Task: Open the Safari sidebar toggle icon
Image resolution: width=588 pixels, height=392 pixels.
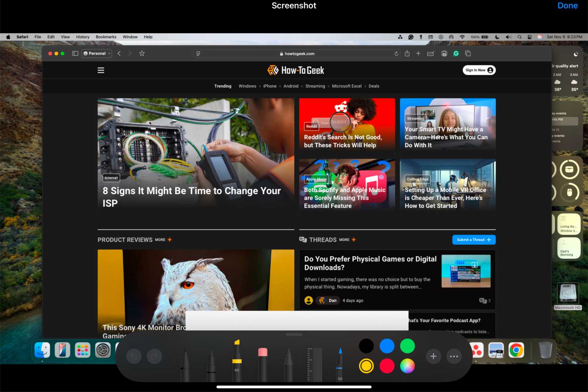Action: click(75, 53)
